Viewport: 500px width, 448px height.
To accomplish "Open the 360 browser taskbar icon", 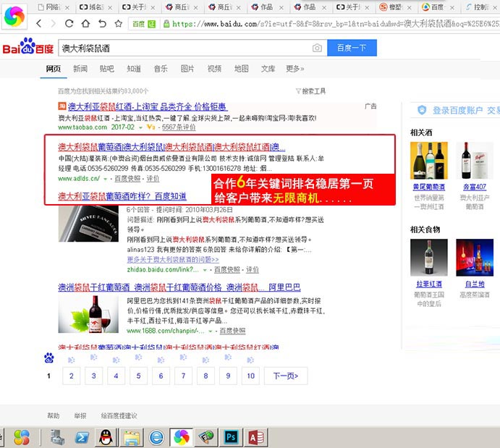I will coord(182,437).
